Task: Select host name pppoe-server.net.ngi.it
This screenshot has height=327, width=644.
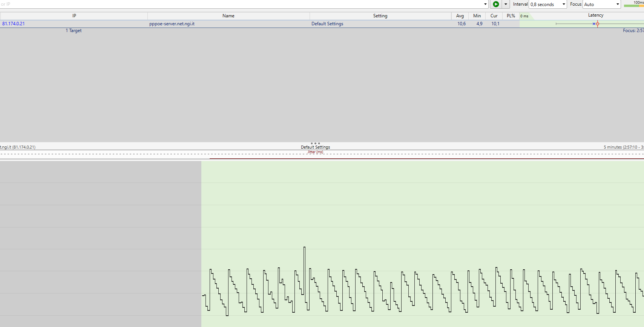Action: pos(172,24)
